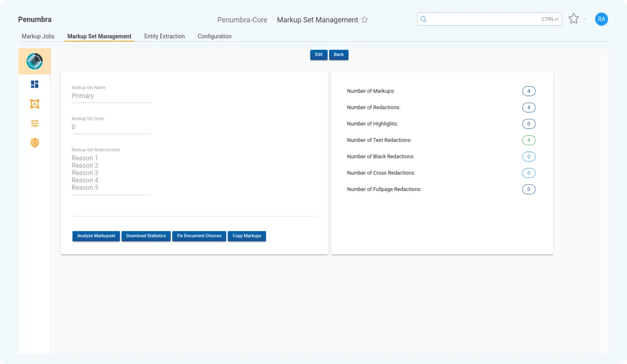Open the sliders settings icon in sidebar
This screenshot has height=364, width=627.
click(34, 123)
